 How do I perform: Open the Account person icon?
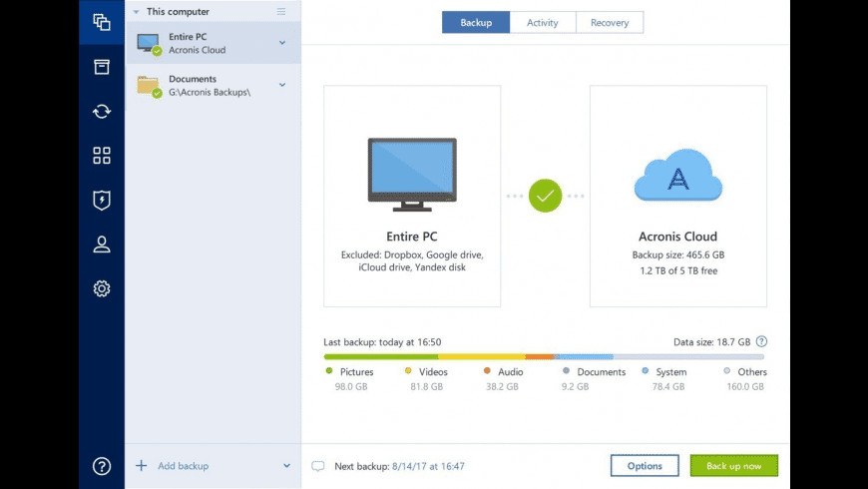[x=102, y=244]
